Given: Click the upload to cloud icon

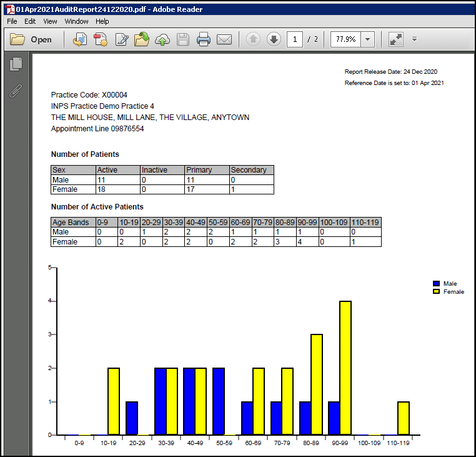Looking at the screenshot, I should (162, 39).
